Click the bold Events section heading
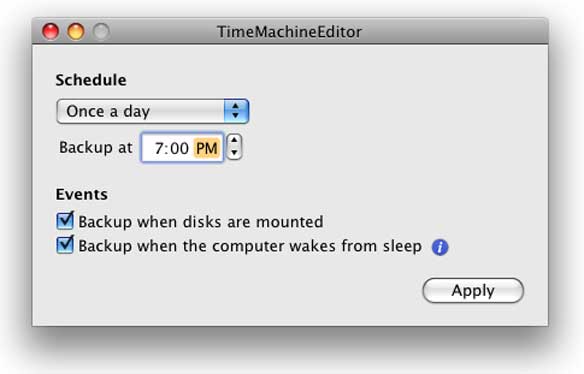This screenshot has width=584, height=374. pos(82,194)
